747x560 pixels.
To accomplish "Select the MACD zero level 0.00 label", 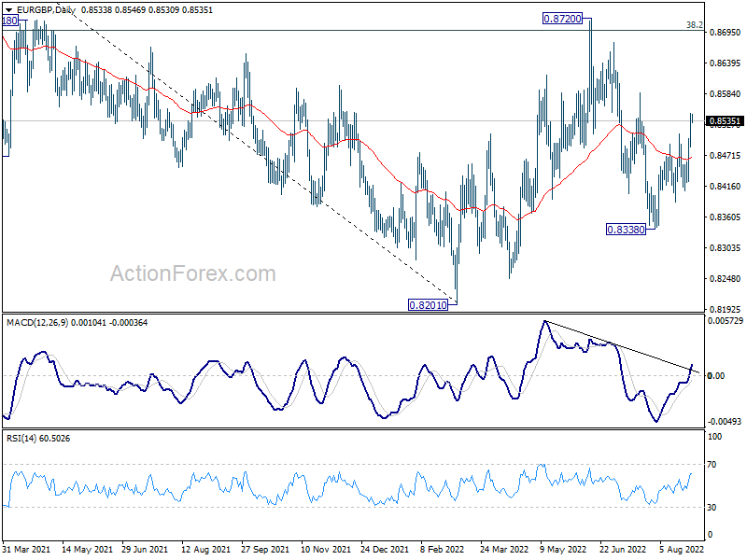I will (716, 376).
